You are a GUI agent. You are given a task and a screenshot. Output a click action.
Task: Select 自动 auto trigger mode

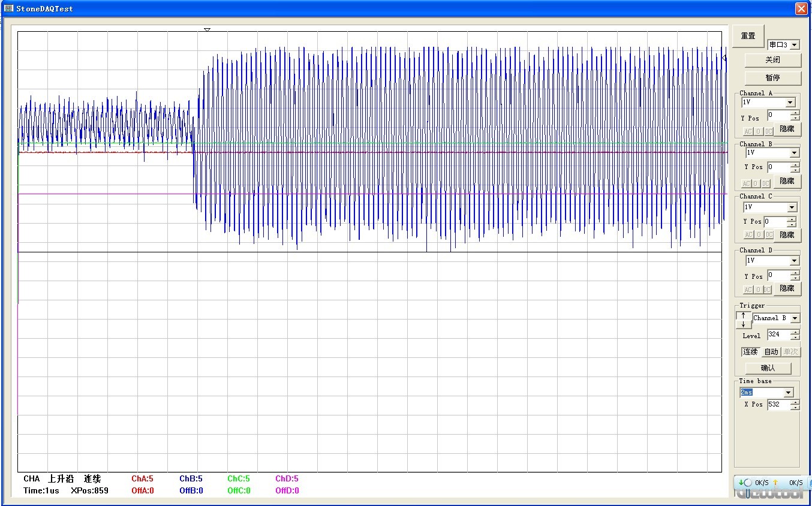771,352
